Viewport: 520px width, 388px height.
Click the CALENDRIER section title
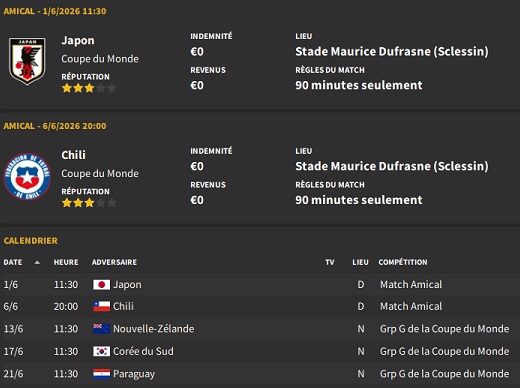pyautogui.click(x=30, y=241)
